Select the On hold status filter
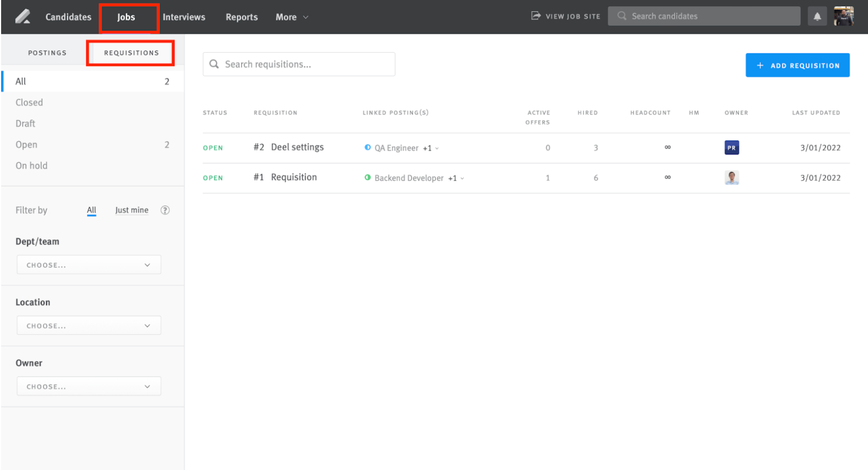 pyautogui.click(x=93, y=166)
